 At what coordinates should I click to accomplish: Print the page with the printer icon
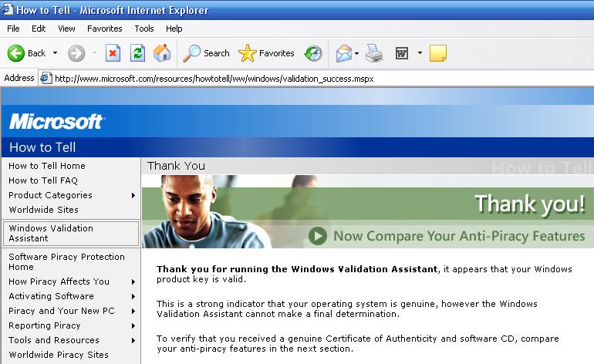point(374,53)
